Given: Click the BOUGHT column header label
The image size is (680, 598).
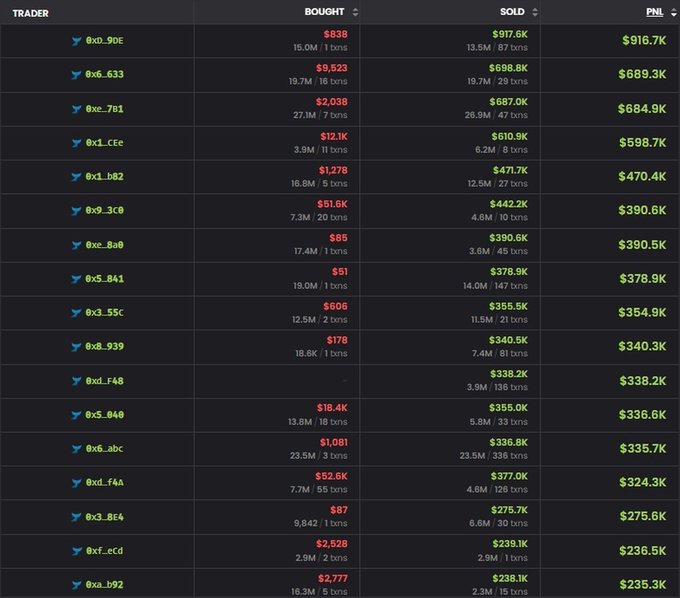Looking at the screenshot, I should [x=324, y=12].
